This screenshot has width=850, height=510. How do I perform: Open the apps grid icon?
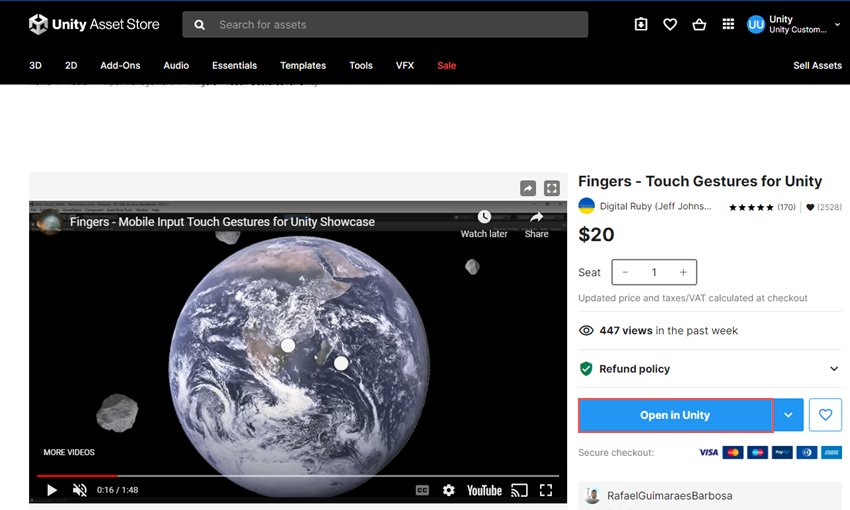coord(728,24)
